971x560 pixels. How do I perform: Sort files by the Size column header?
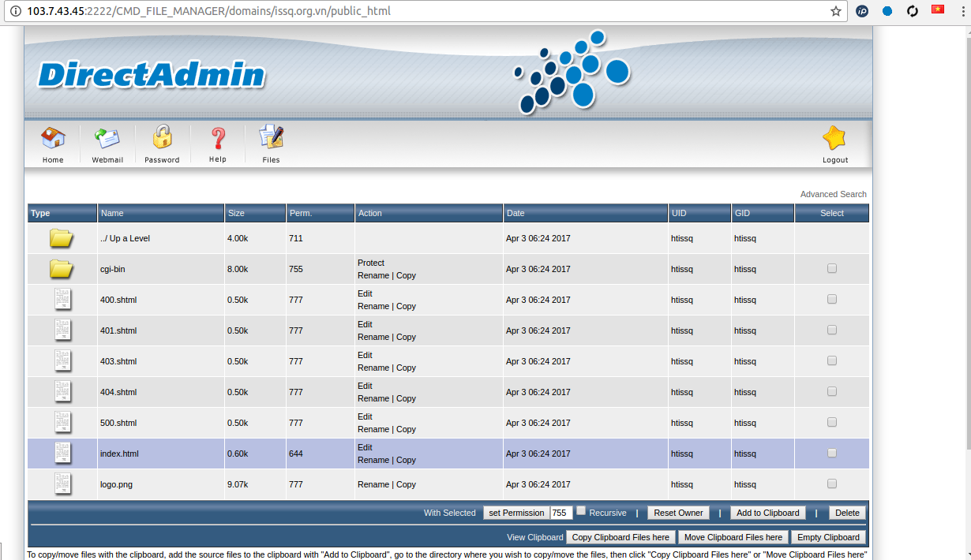(236, 213)
